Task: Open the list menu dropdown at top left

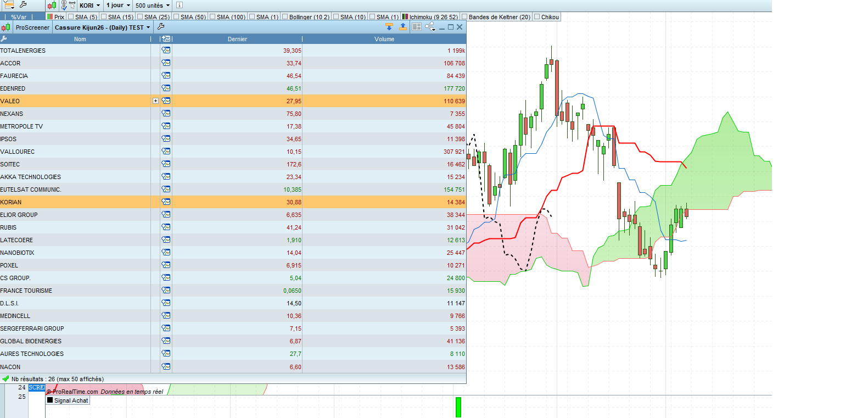Action: pyautogui.click(x=9, y=5)
